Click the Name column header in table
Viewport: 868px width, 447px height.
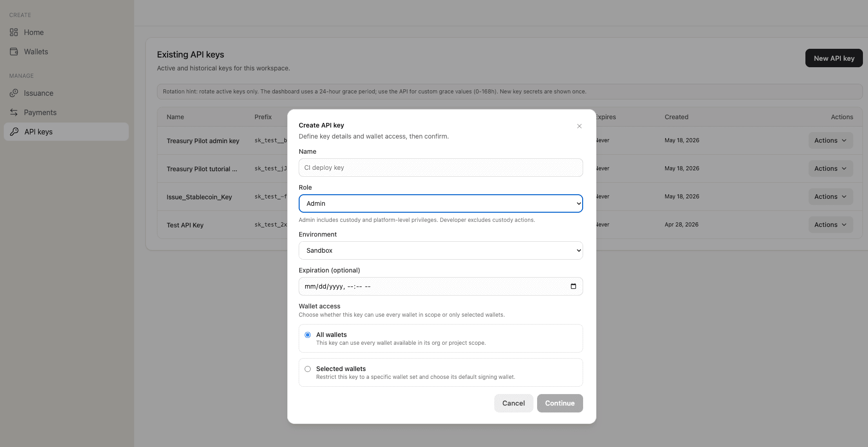(x=175, y=117)
